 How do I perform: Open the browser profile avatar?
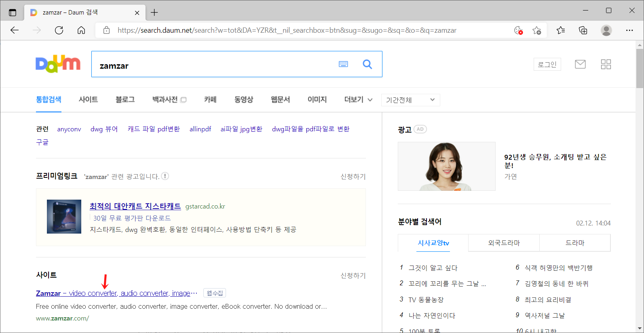[x=606, y=30]
